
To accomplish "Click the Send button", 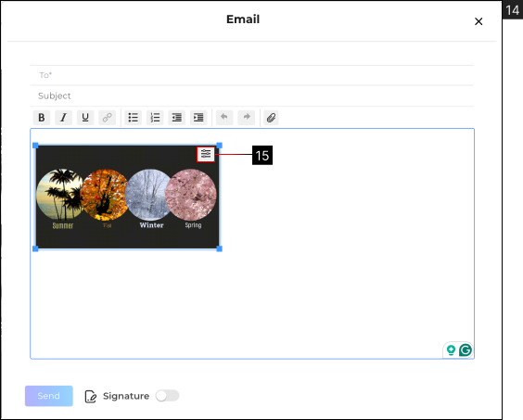I will (x=49, y=396).
